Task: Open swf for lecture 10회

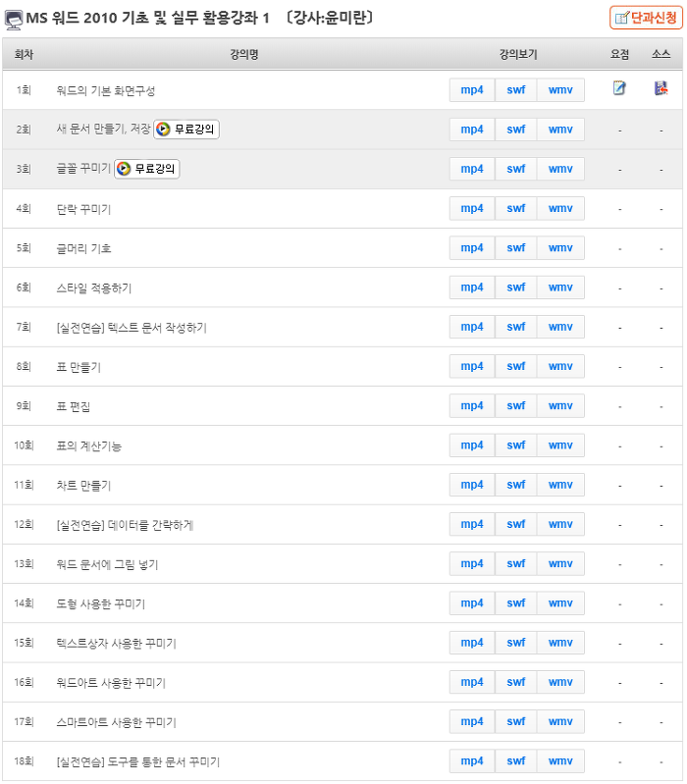Action: 516,445
